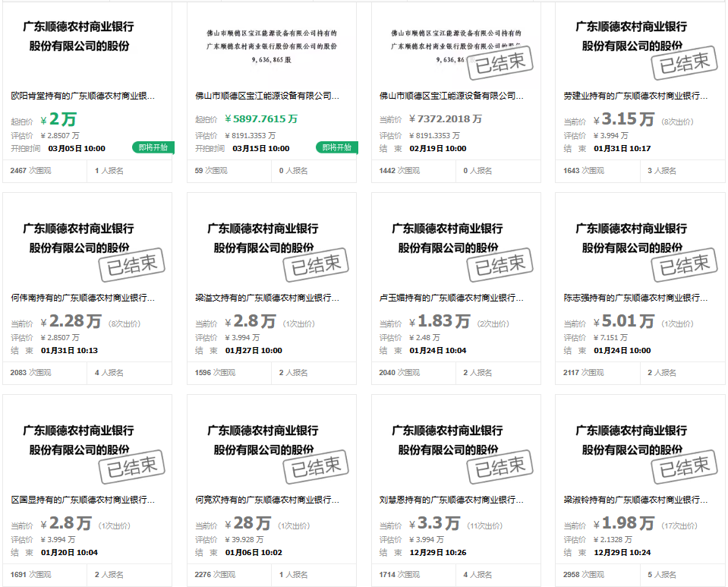728x587 pixels.
Task: Click end time 01月31日 10:13
Action: tap(69, 351)
